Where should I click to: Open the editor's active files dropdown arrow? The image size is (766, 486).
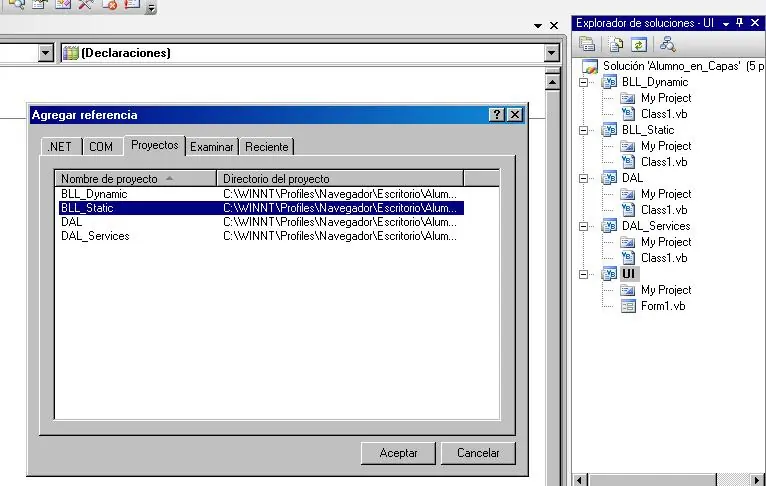pyautogui.click(x=538, y=25)
